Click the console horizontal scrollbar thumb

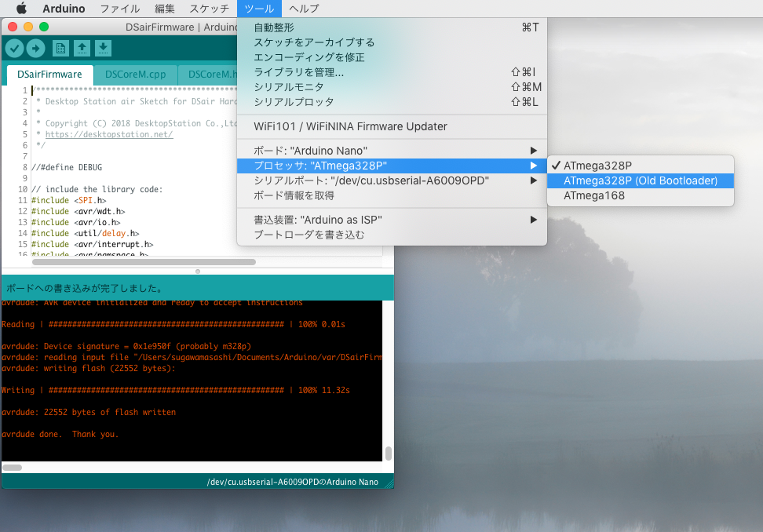(12, 468)
